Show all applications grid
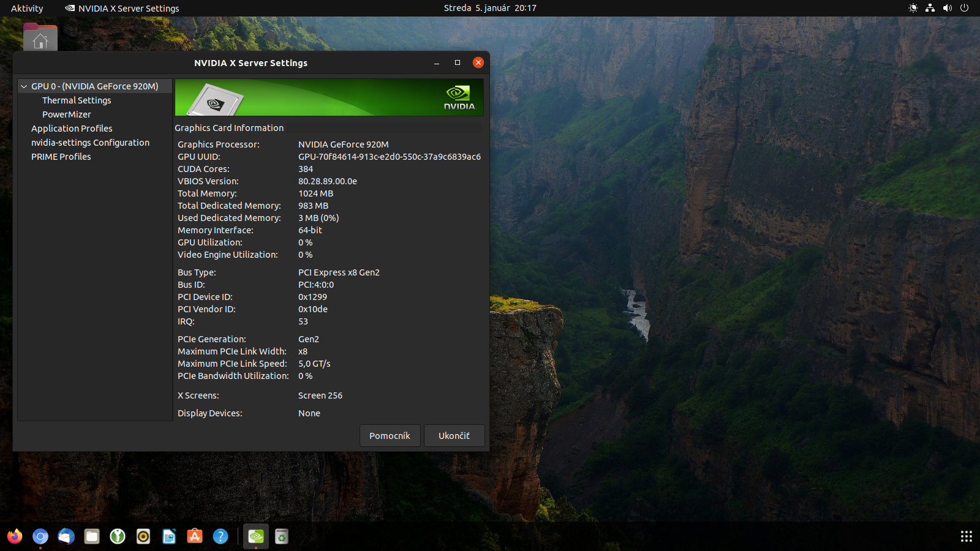Image resolution: width=980 pixels, height=551 pixels. 966,537
